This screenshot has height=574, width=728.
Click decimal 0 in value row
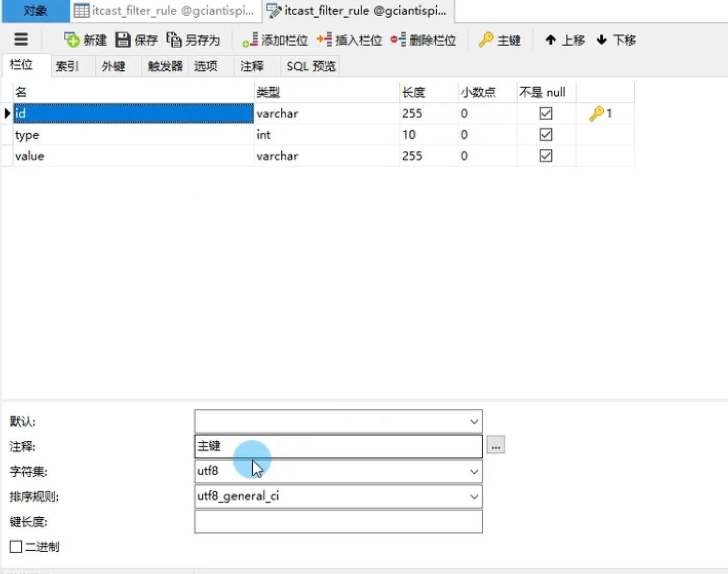(x=487, y=156)
